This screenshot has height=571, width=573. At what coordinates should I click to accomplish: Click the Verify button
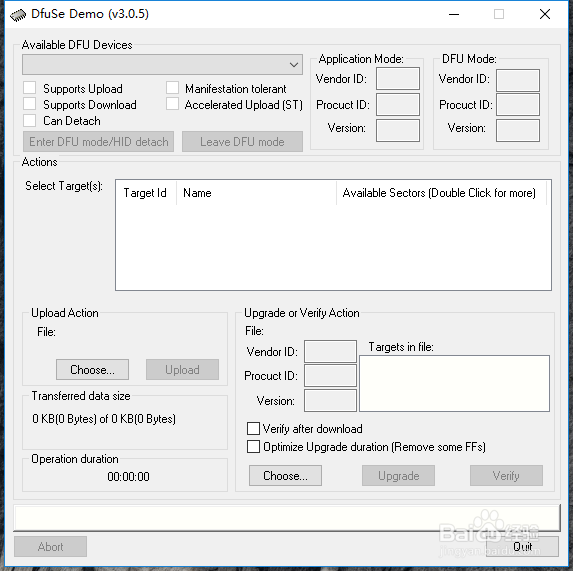tap(506, 476)
